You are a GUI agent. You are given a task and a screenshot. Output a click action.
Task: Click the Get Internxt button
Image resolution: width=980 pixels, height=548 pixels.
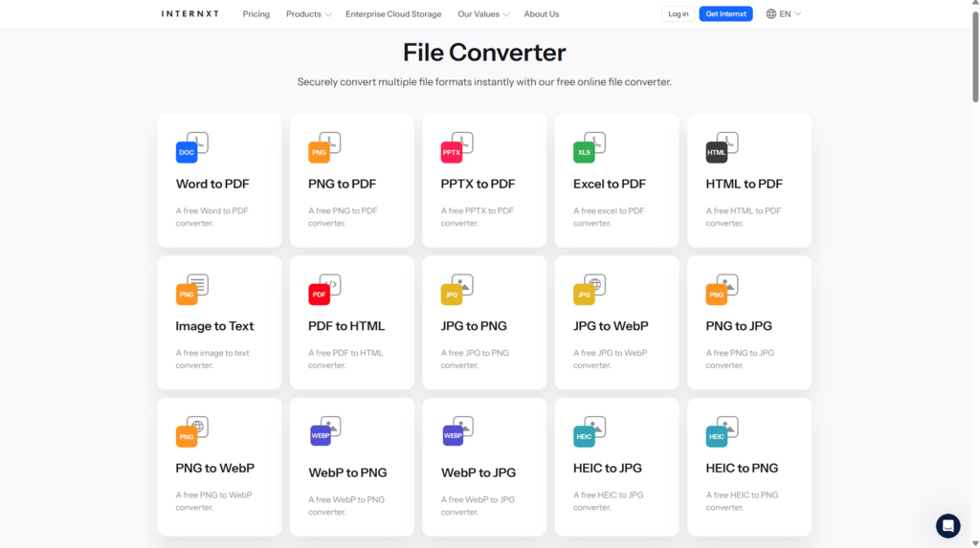(725, 13)
